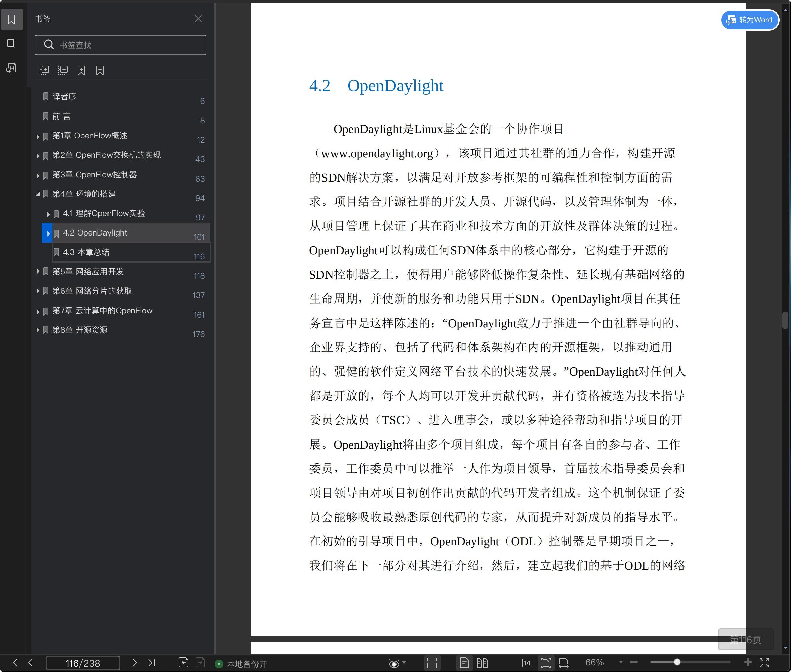The width and height of the screenshot is (791, 672).
Task: Go to 第8章 开源资源 bookmark
Action: pyautogui.click(x=80, y=330)
